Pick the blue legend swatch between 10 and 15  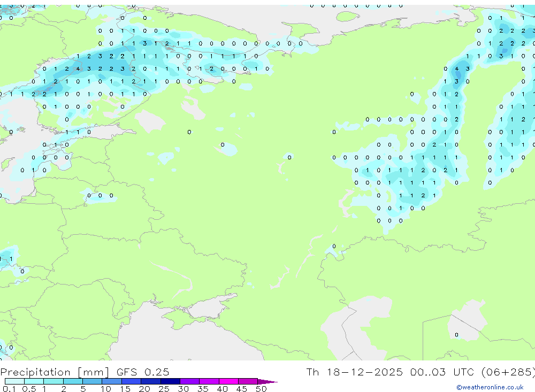point(112,381)
